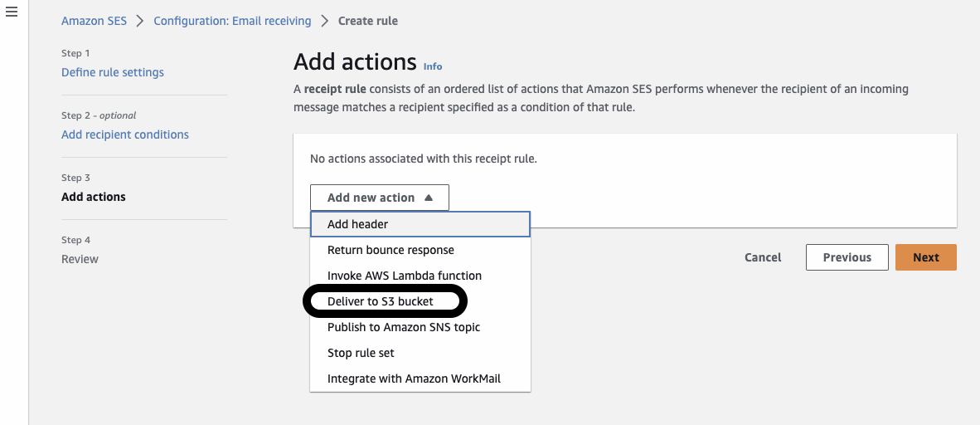Click the Step 2 - optional label

(99, 115)
